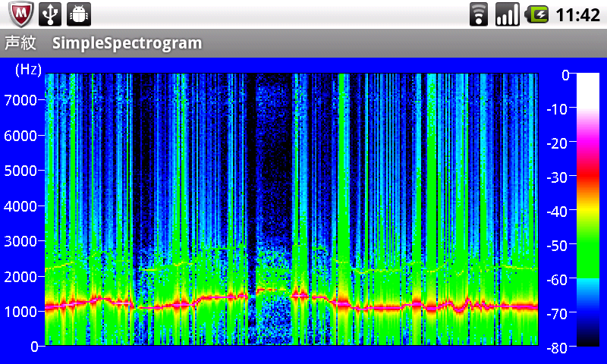Screen dimensions: 607x364
Task: Tap the -60 dB legend label
Action: click(557, 280)
